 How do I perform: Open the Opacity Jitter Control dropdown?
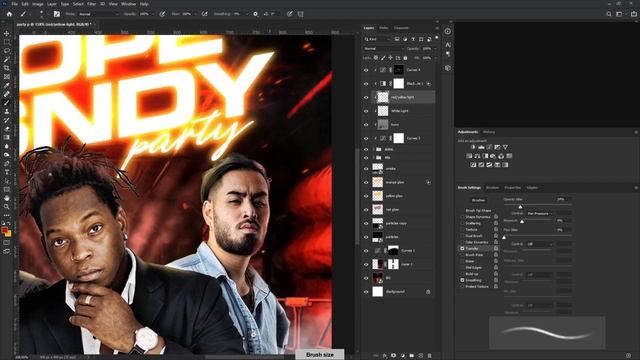(539, 213)
